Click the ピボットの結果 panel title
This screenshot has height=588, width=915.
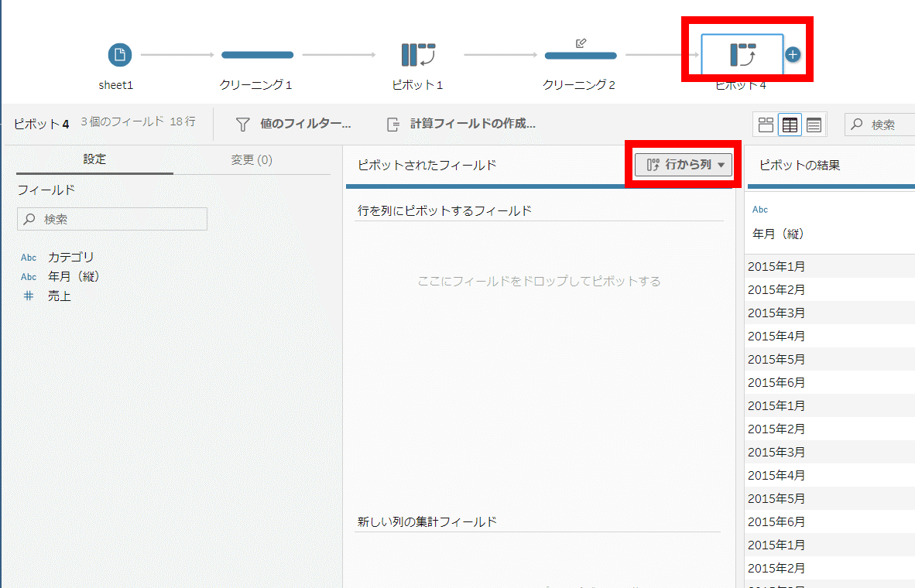tap(800, 165)
